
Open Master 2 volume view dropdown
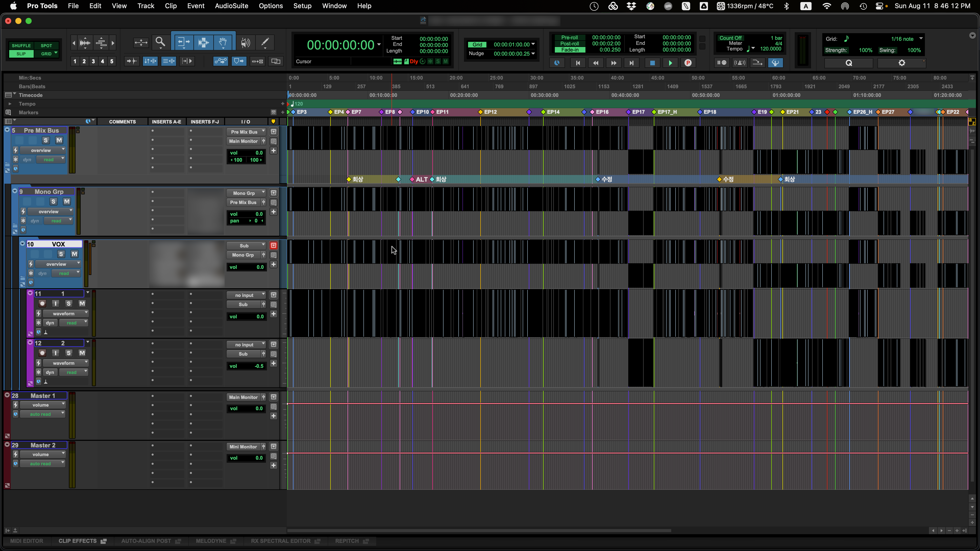[42, 454]
